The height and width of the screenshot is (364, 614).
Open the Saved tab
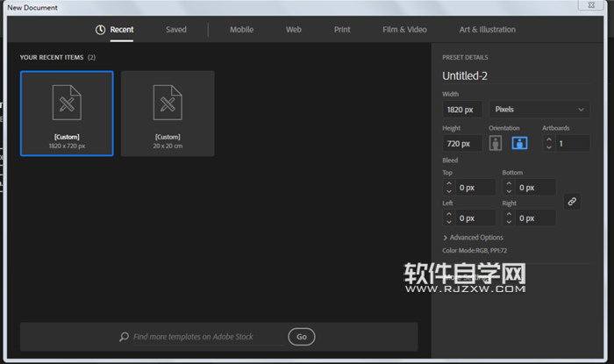(175, 30)
